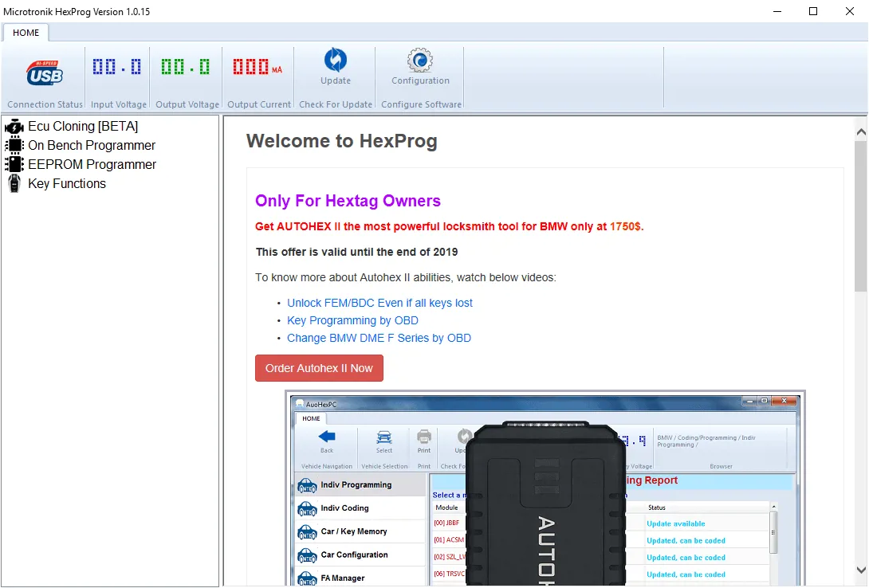The image size is (869, 588).
Task: Click the green Output Voltage display
Action: [186, 67]
